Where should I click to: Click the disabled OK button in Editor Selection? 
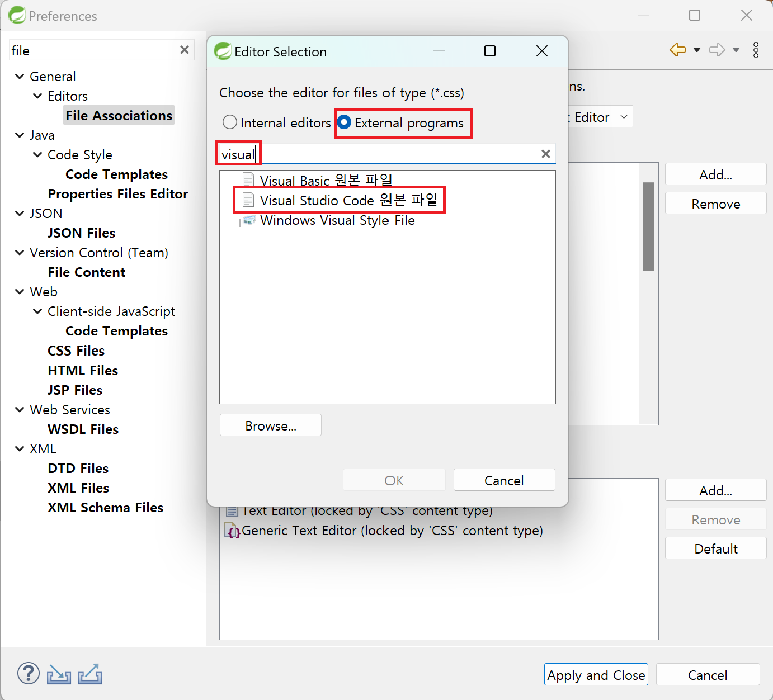point(394,480)
